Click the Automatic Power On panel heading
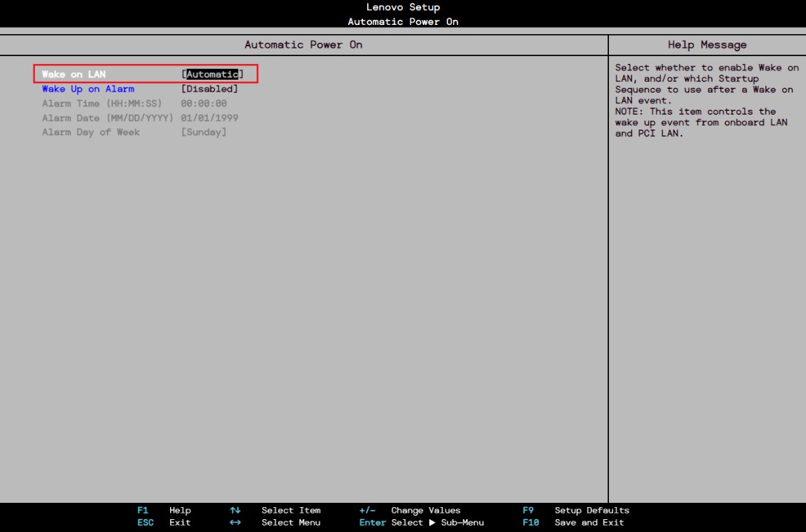This screenshot has width=806, height=532. [303, 45]
